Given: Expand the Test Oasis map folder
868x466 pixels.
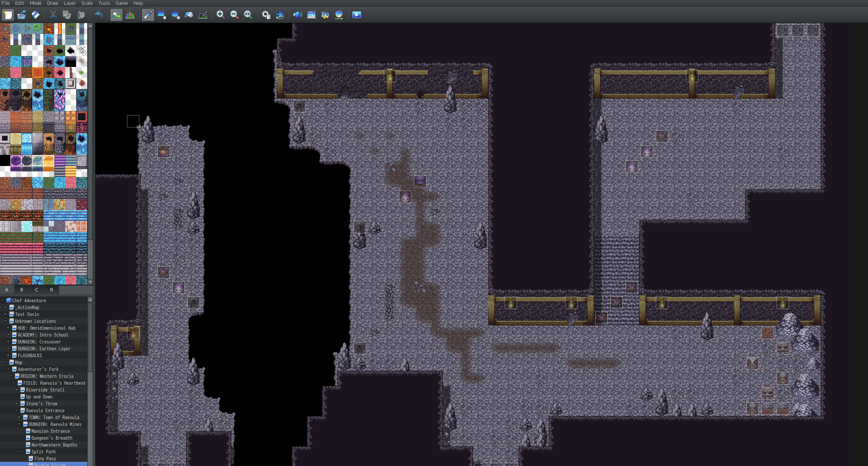Looking at the screenshot, I should click(5, 314).
